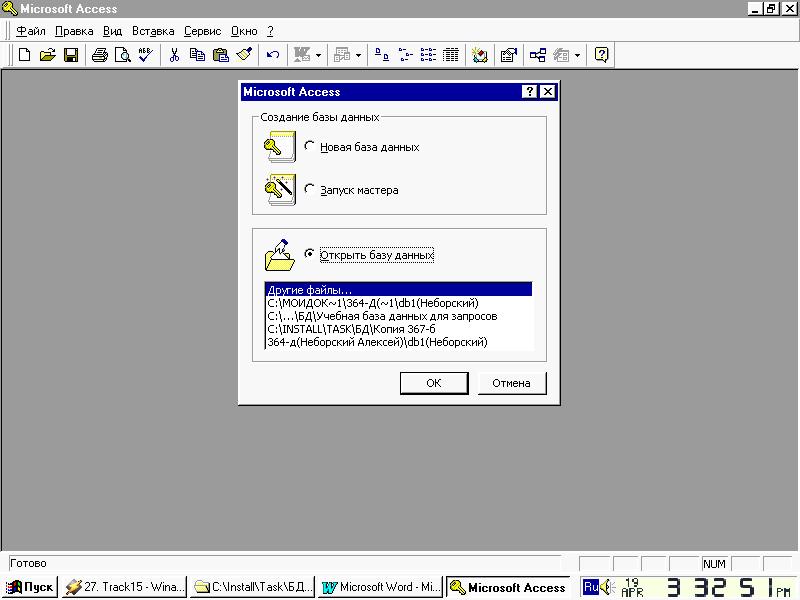Switch to 27. Track15 Winamp taskbar button
This screenshot has width=800, height=600.
coord(125,587)
